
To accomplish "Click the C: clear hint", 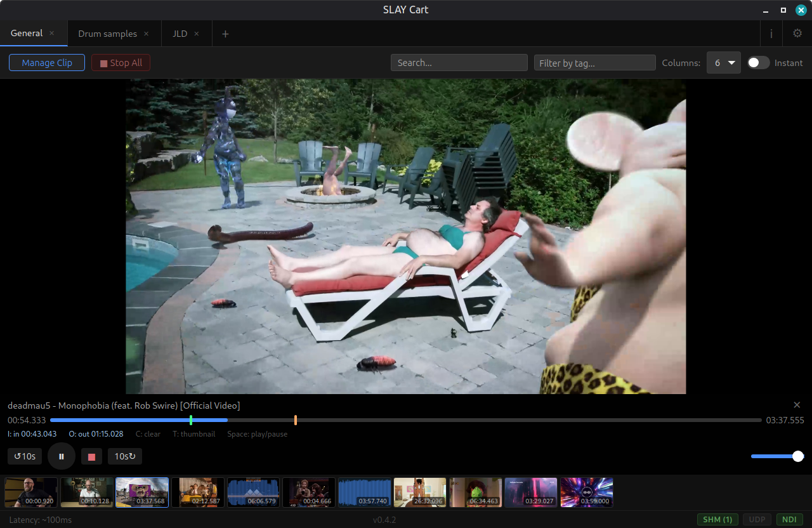I will pos(148,434).
